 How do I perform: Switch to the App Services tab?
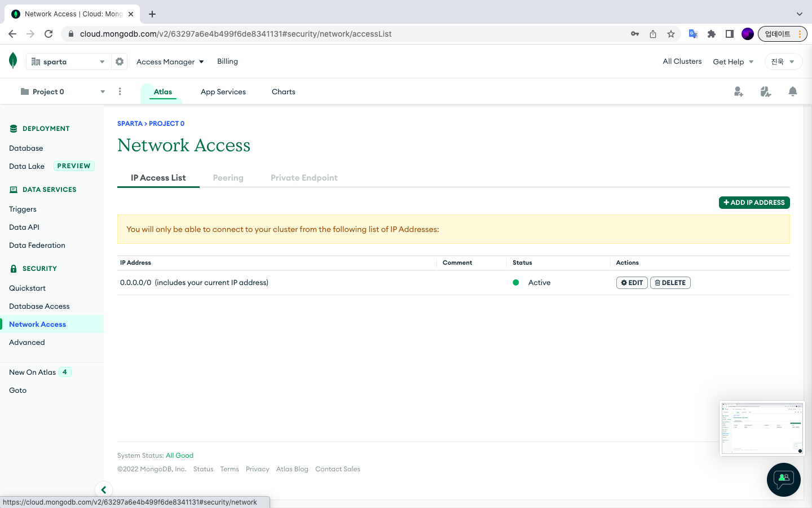(x=223, y=91)
